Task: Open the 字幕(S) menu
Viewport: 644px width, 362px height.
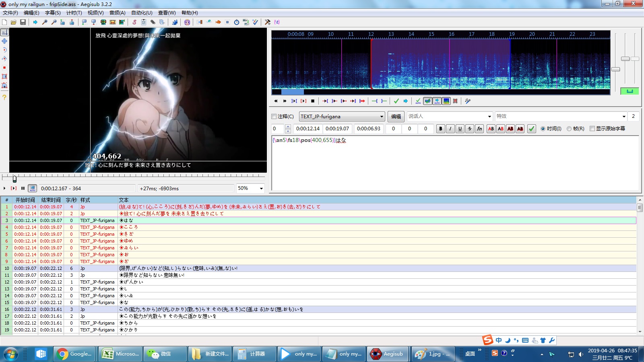Action: (53, 13)
